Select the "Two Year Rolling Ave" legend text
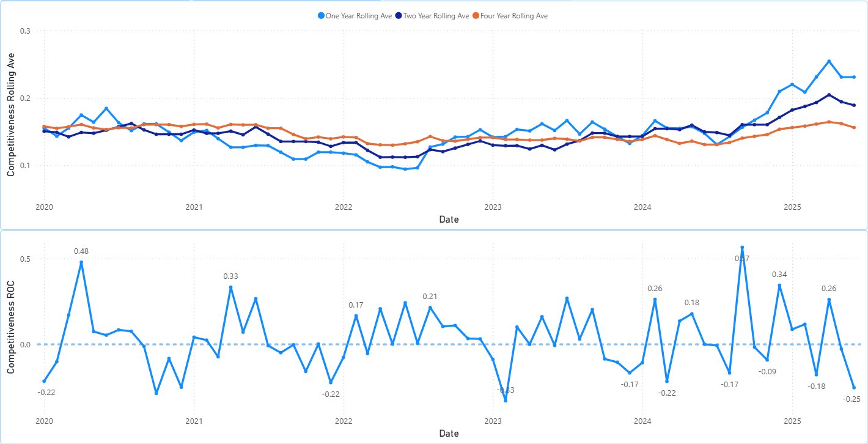Screen dimensions: 868x444 pos(436,16)
